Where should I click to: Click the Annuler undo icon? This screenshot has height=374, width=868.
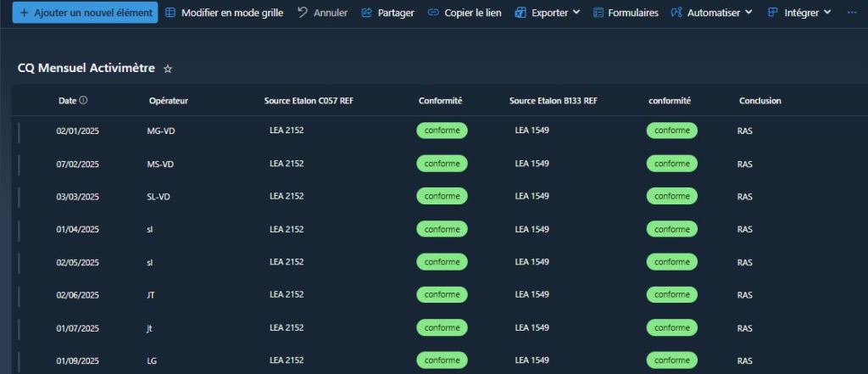coord(303,13)
